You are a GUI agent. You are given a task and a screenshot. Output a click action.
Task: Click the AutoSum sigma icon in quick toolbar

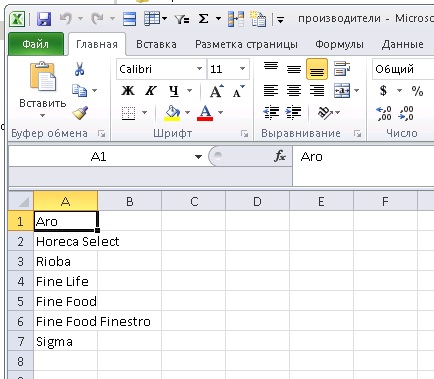[203, 19]
